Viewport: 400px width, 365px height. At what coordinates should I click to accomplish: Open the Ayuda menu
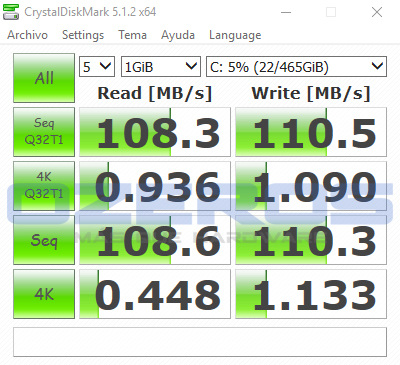(178, 35)
